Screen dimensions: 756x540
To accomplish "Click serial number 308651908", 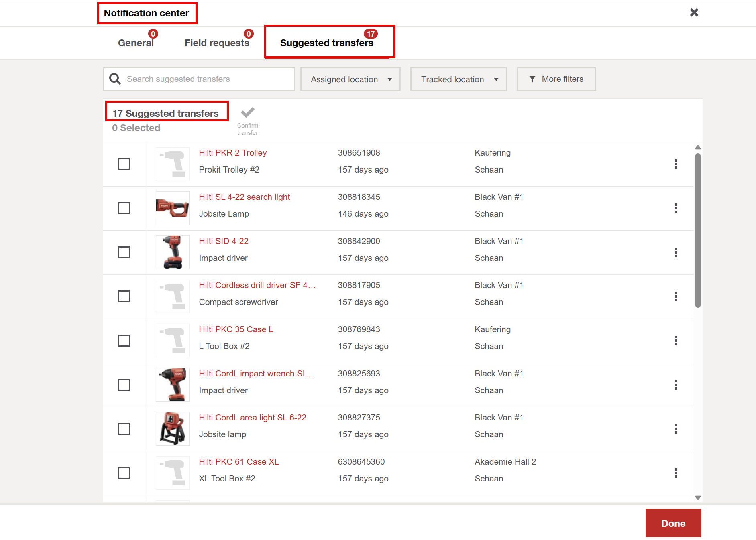I will (x=359, y=153).
